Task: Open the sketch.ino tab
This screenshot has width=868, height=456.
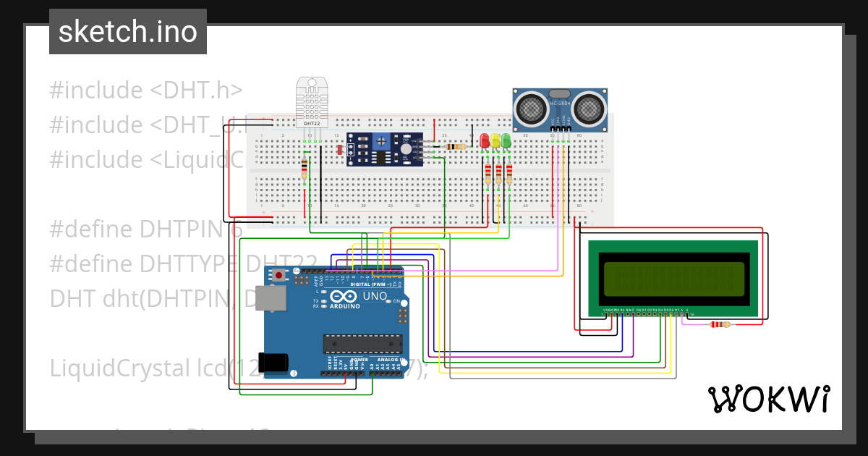Action: (127, 31)
